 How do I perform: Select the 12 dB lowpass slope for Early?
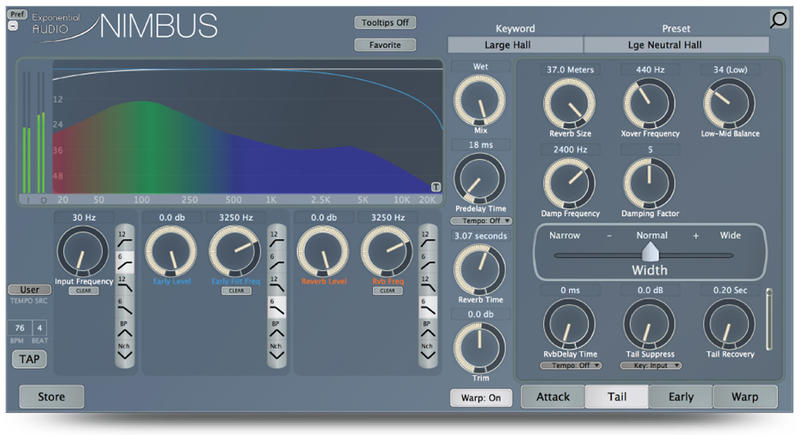coord(277,284)
